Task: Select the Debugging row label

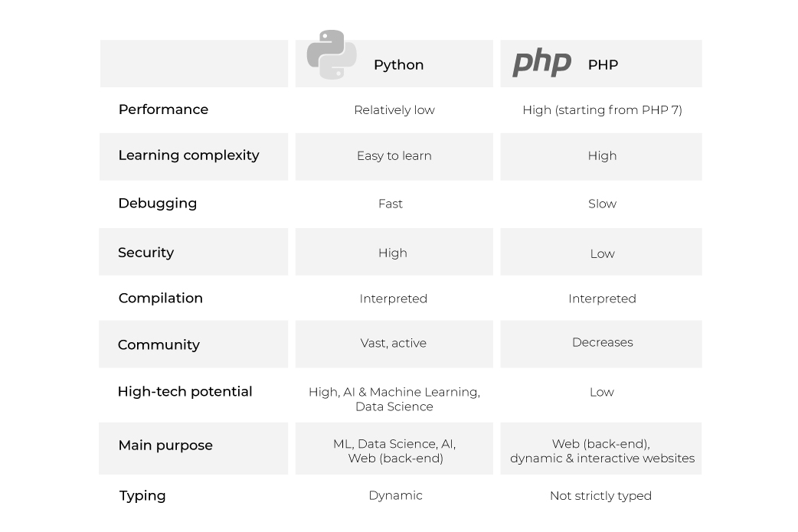Action: (x=157, y=204)
